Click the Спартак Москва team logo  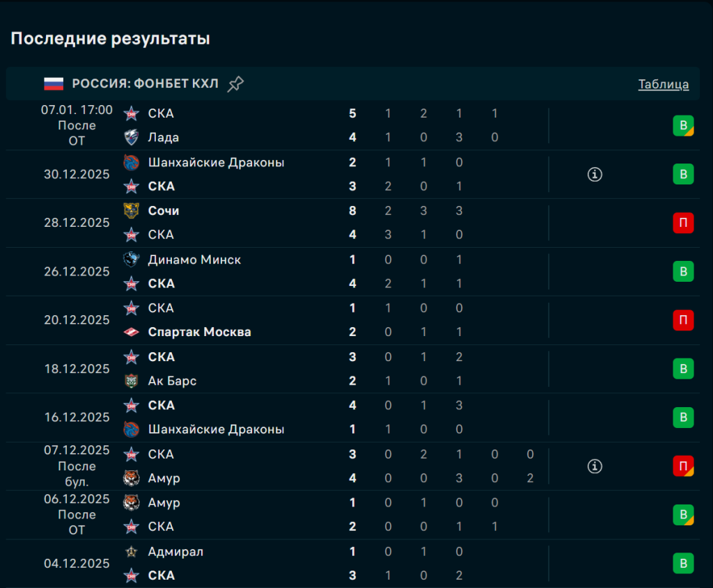pyautogui.click(x=131, y=333)
